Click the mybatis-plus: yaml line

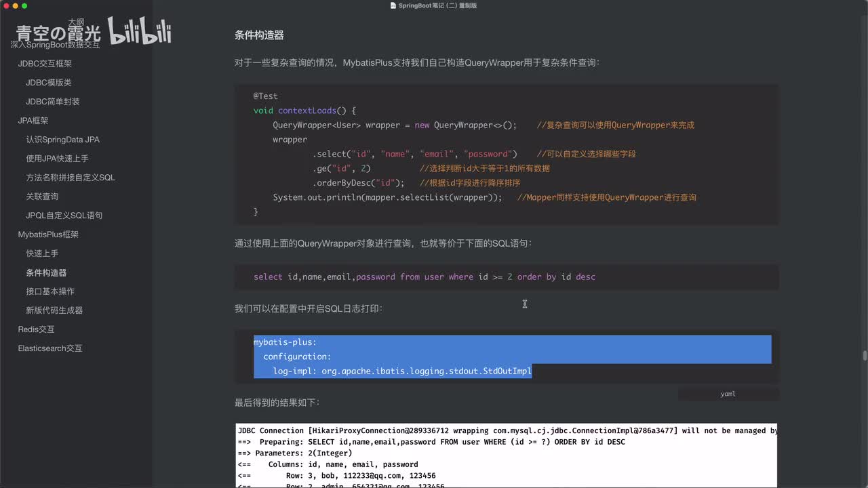pyautogui.click(x=285, y=342)
